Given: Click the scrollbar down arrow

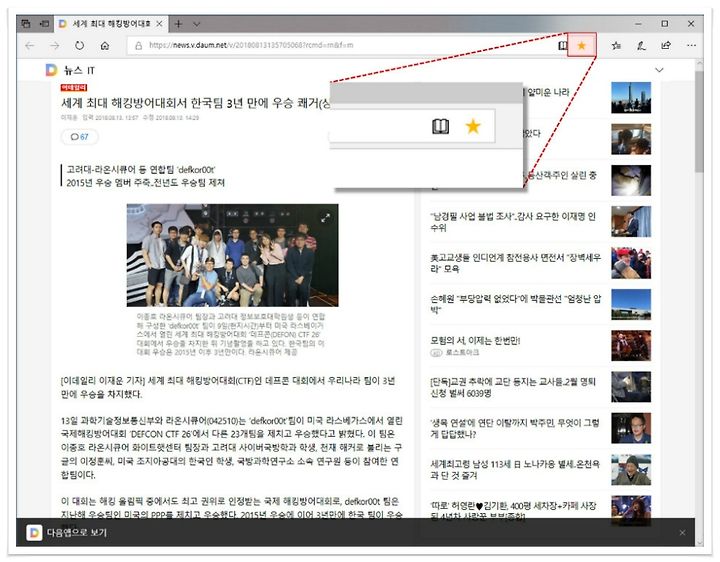Looking at the screenshot, I should pos(699,543).
